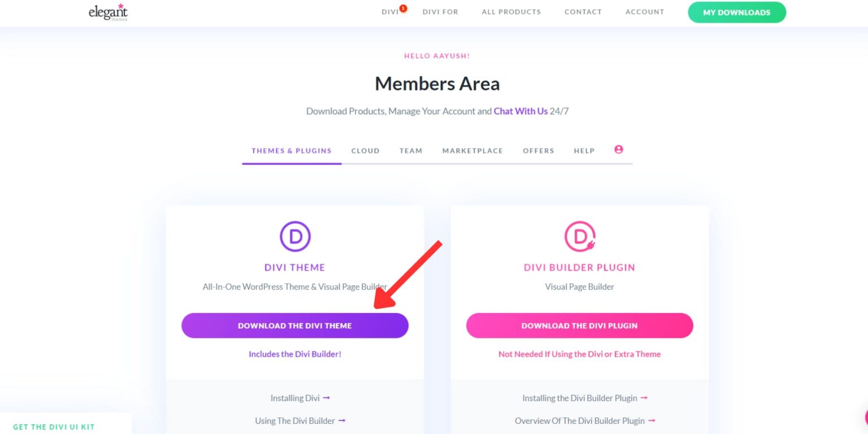Screen dimensions: 868x434
Task: Open the account profile icon next to Help
Action: (619, 149)
